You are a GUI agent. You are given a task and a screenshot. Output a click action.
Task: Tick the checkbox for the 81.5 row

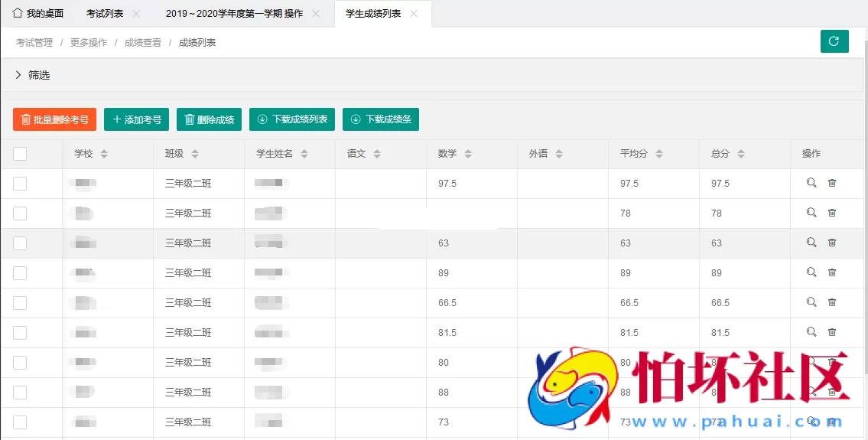tap(20, 333)
